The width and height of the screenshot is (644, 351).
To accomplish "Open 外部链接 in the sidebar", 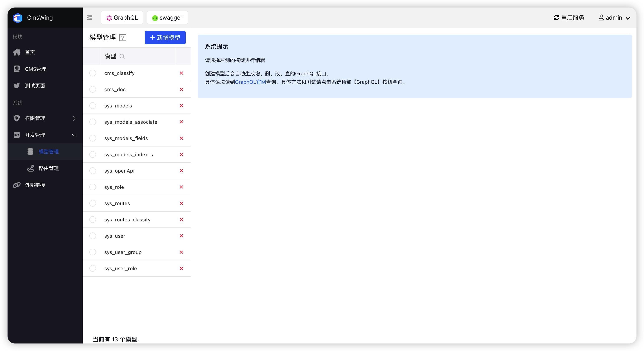I will pos(45,185).
